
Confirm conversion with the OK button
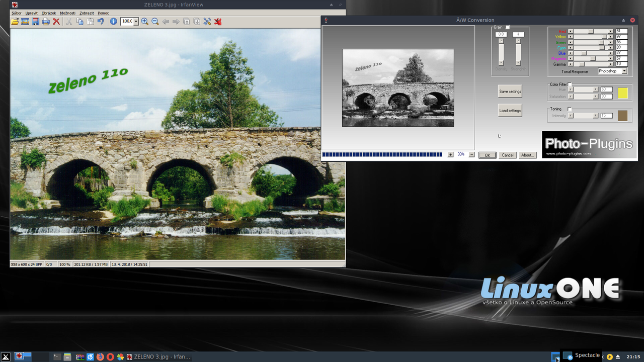coord(488,155)
